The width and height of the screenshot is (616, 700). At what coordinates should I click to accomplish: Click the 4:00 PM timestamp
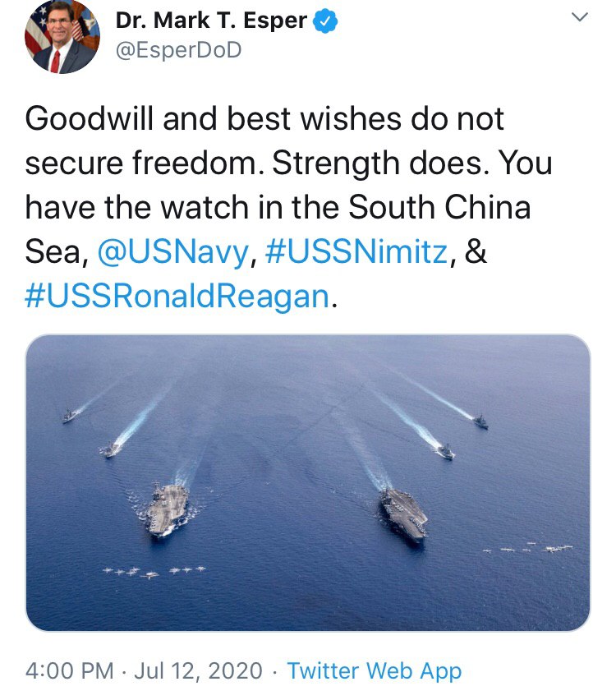(x=69, y=670)
